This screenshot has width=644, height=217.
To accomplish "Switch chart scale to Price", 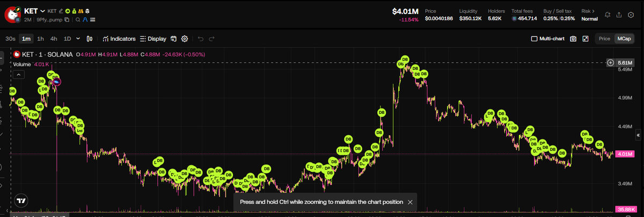I will click(604, 39).
